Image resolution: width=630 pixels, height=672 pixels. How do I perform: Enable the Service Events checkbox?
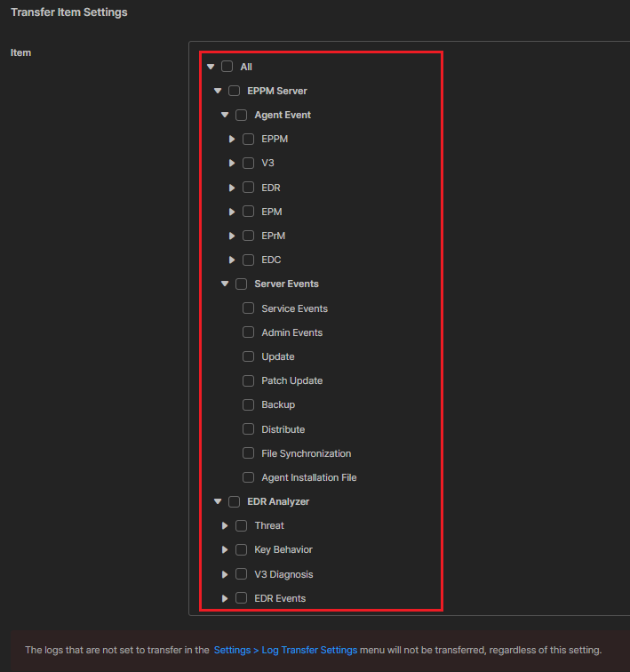[x=249, y=308]
